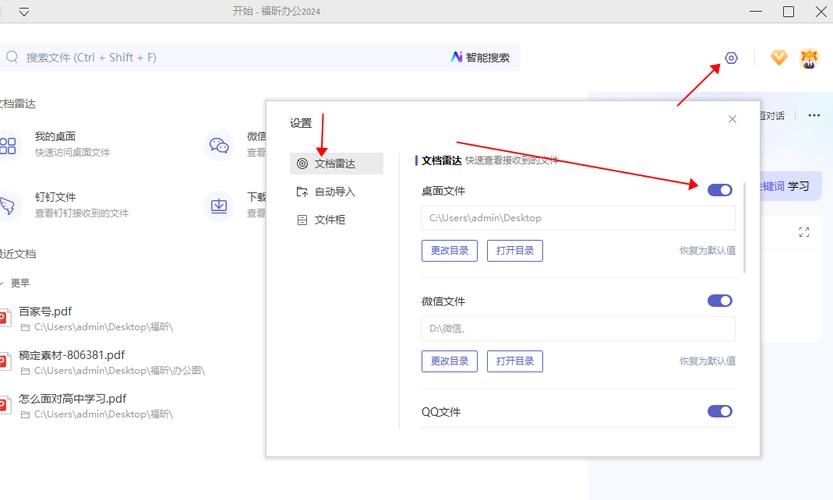Close the 设置 dialog
The height and width of the screenshot is (500, 833).
pyautogui.click(x=732, y=119)
